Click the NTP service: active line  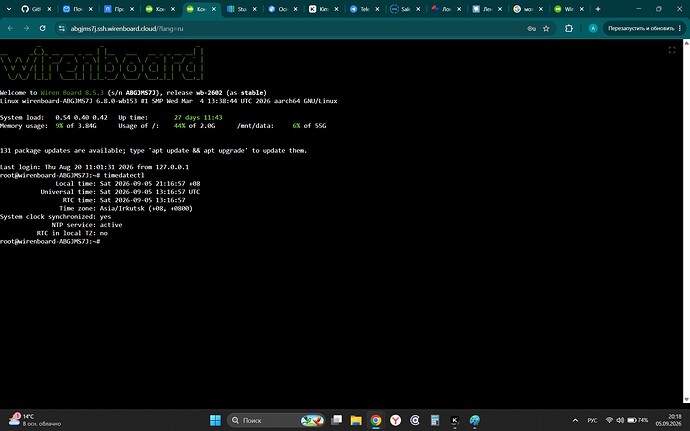87,225
